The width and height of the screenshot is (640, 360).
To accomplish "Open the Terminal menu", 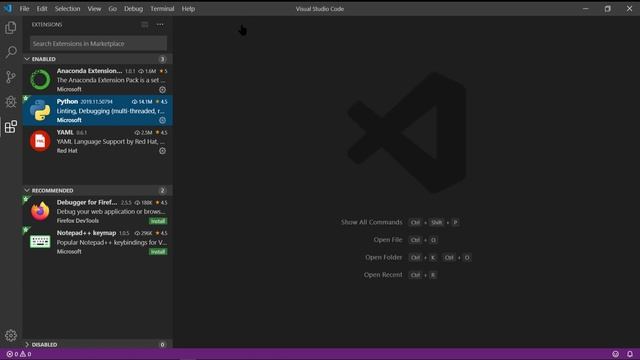I will (x=162, y=9).
